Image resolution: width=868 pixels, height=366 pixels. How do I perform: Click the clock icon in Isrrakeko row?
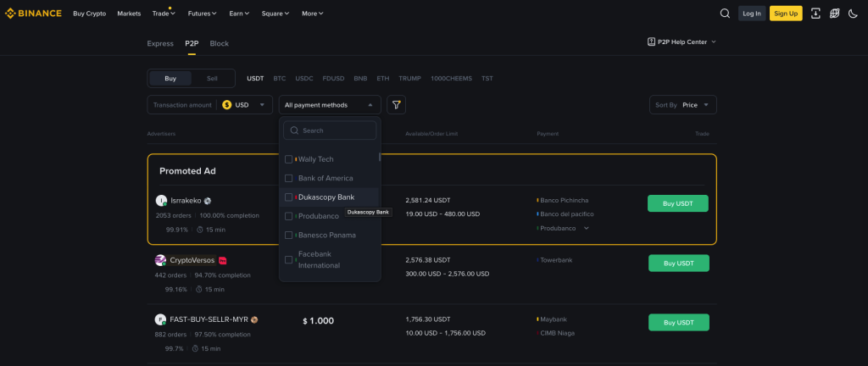pyautogui.click(x=200, y=230)
